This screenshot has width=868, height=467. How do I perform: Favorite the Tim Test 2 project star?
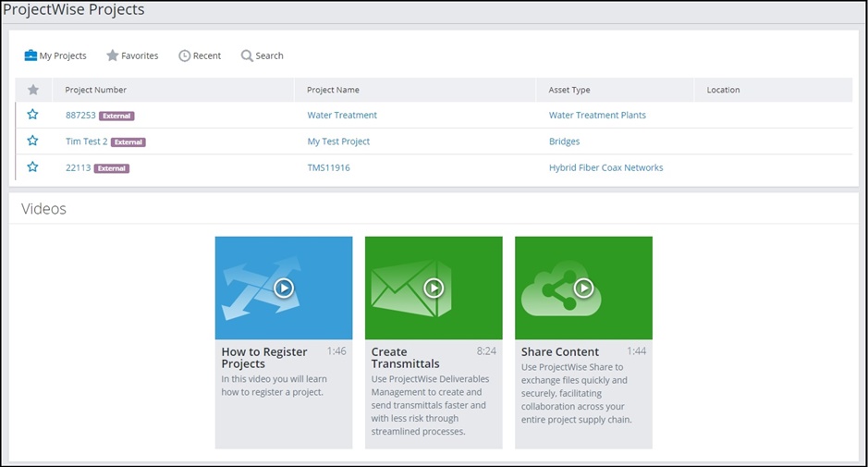coord(32,141)
